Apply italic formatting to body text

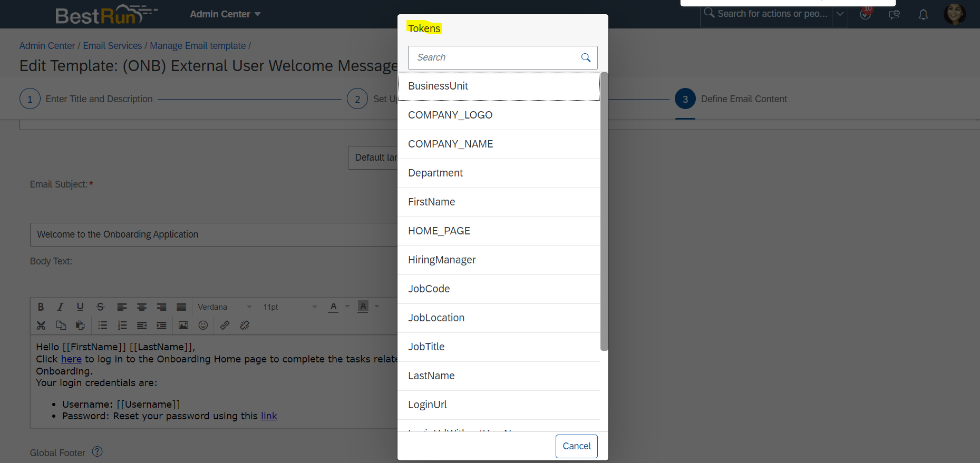[x=60, y=307]
